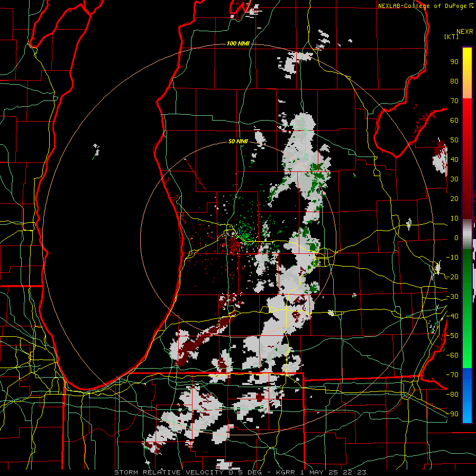Screen dimensions: 476x476
Task: Click the '-80' scale value
Action: [452, 395]
